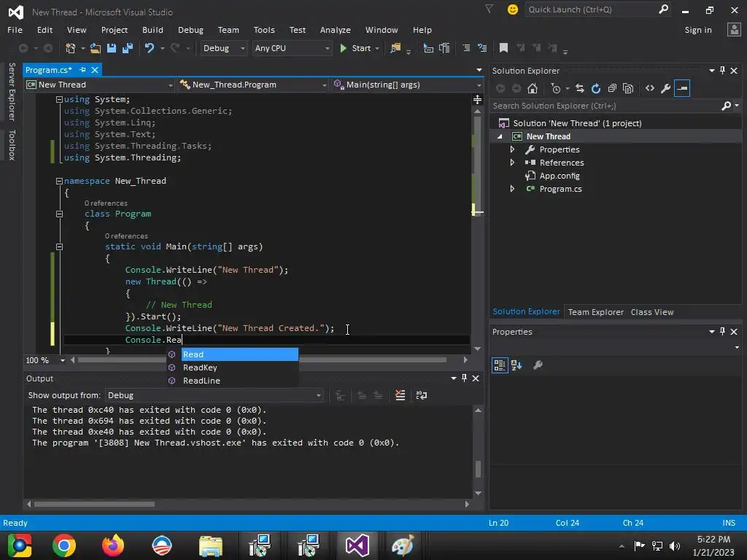Open the Show output from Debug dropdown

[214, 395]
